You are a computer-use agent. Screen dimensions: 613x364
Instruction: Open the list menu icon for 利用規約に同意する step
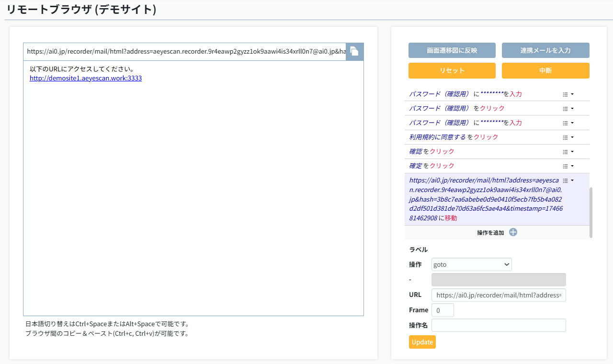coord(568,137)
